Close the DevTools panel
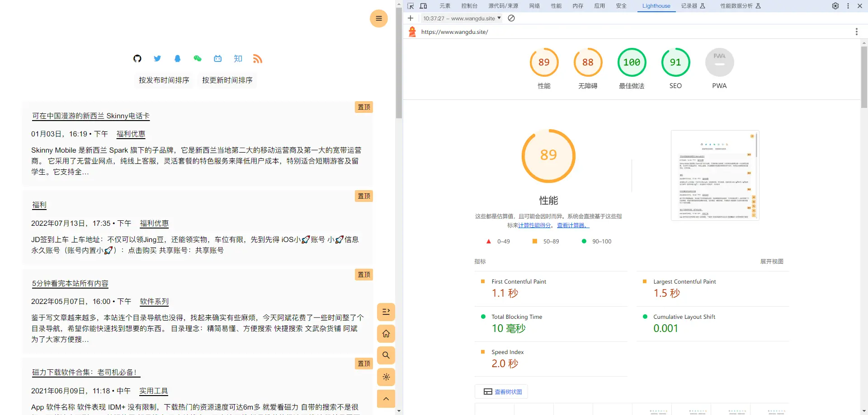This screenshot has width=868, height=415. coord(860,6)
